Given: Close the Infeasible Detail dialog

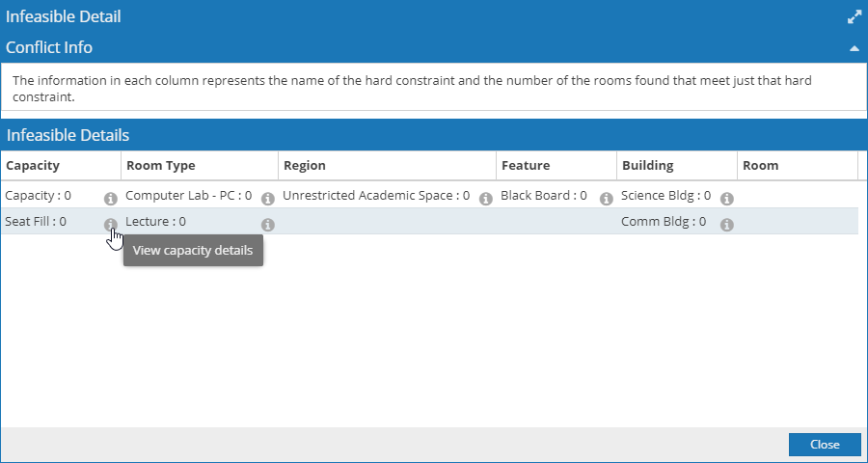Looking at the screenshot, I should 825,444.
